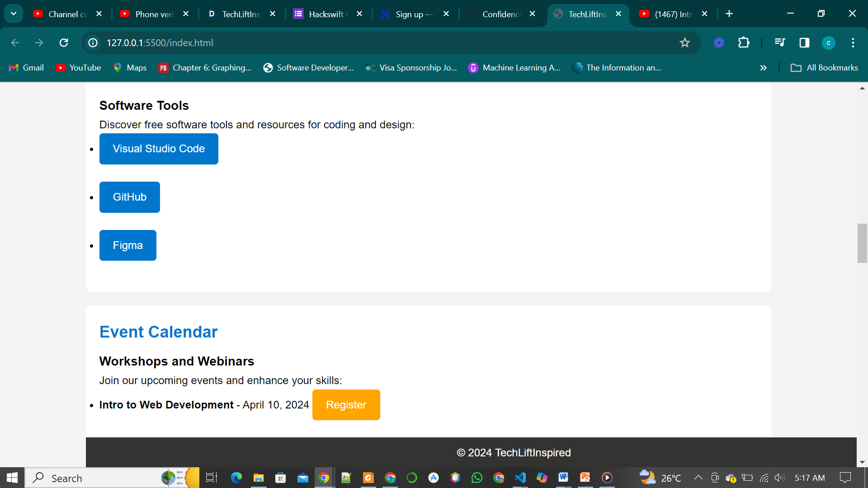Bookmark this page with the star icon
This screenshot has height=488, width=868.
(x=684, y=42)
